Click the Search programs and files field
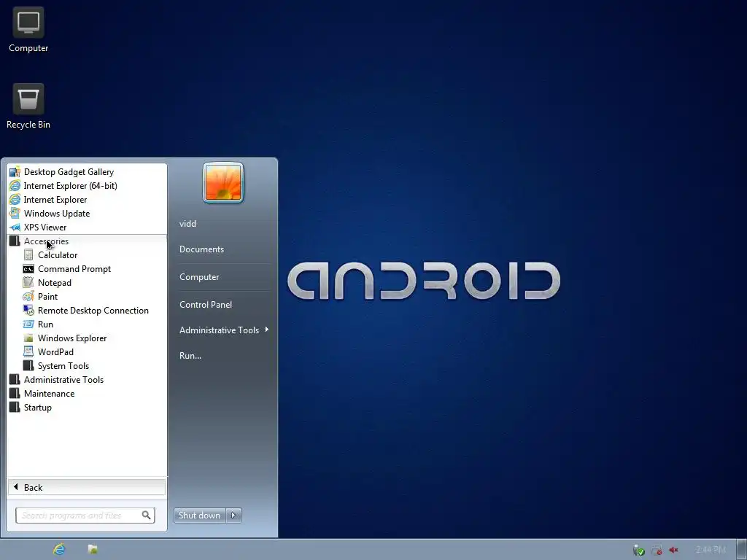 click(85, 516)
